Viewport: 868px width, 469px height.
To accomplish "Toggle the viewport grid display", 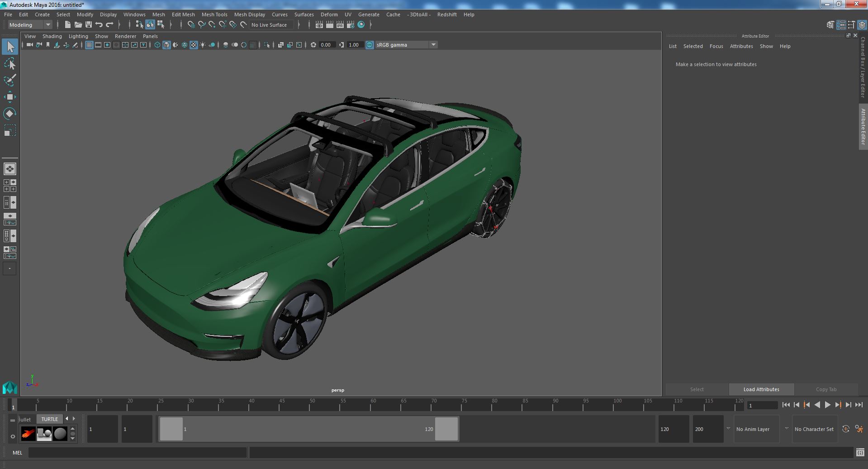I will [89, 45].
